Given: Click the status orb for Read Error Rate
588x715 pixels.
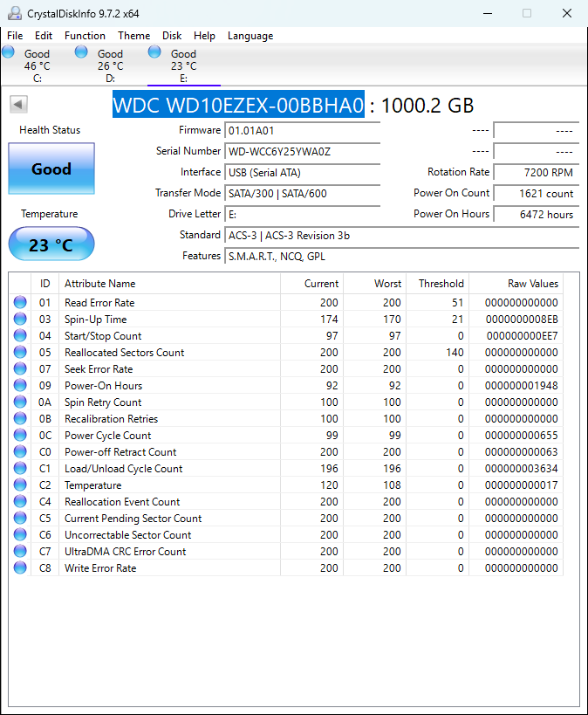Looking at the screenshot, I should pyautogui.click(x=20, y=302).
